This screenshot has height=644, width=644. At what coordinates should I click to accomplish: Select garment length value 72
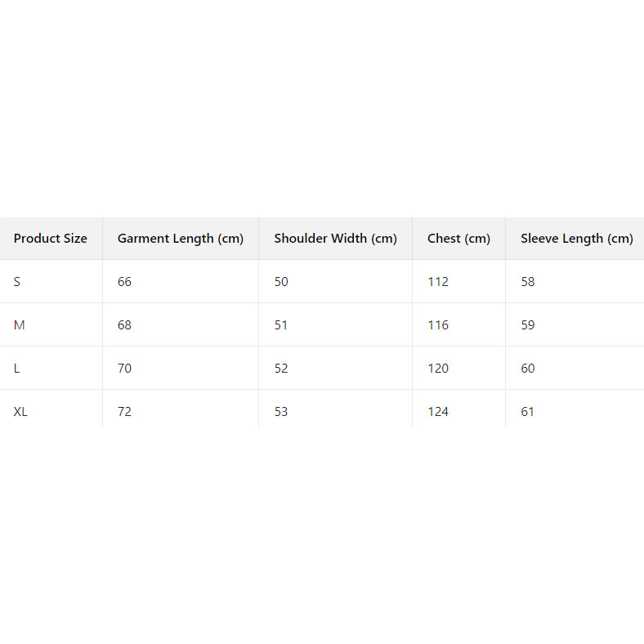pyautogui.click(x=124, y=412)
